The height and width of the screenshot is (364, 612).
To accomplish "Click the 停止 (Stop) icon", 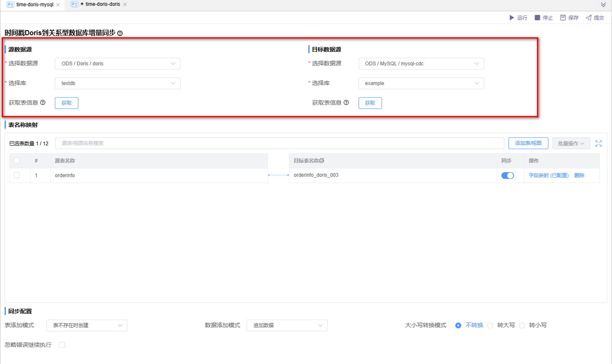I will coord(537,18).
